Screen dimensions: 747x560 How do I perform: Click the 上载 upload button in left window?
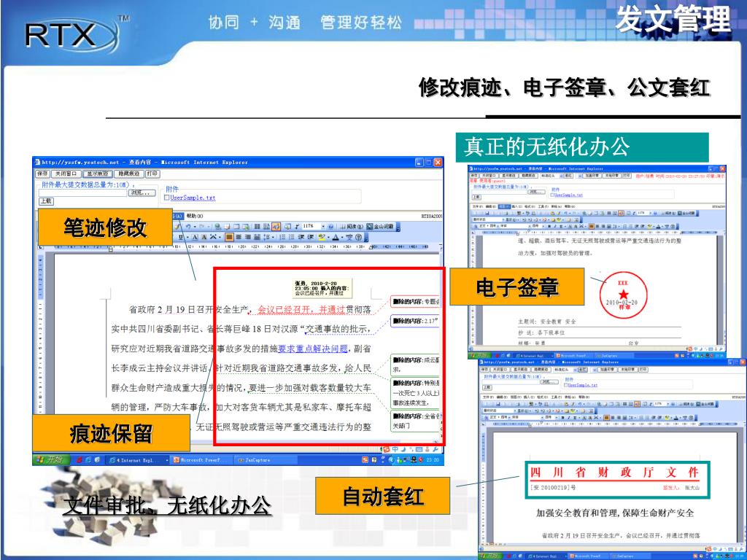(x=46, y=201)
